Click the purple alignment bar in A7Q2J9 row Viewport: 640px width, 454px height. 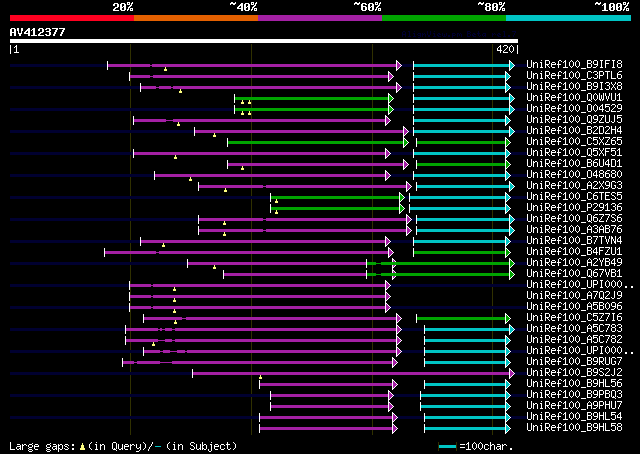[260, 296]
